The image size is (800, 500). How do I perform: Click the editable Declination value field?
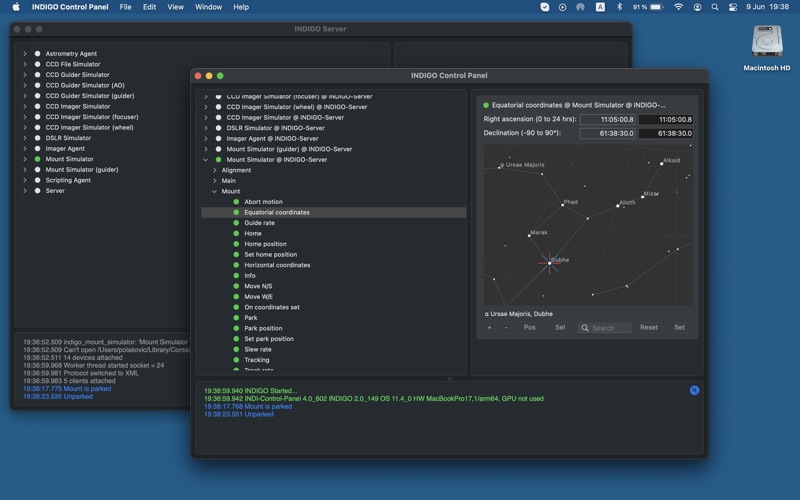point(666,133)
